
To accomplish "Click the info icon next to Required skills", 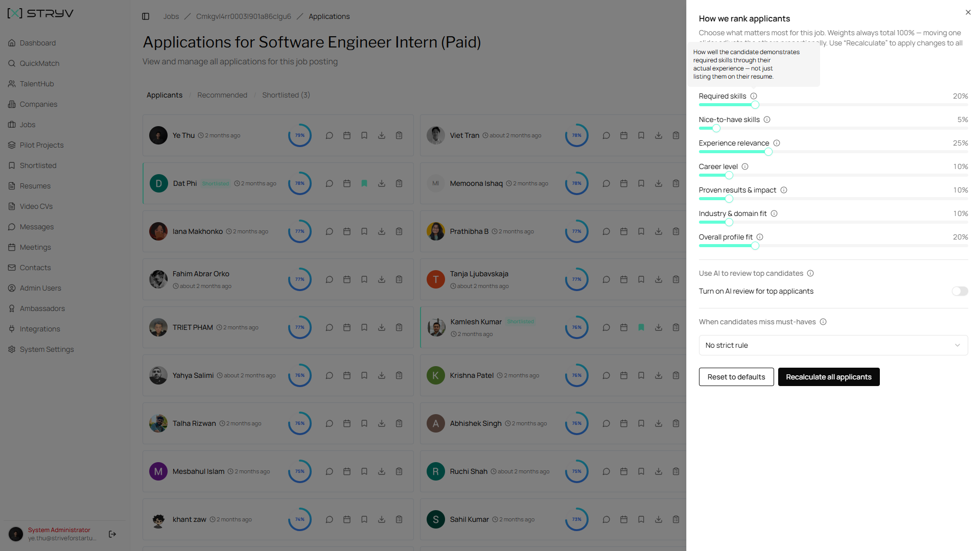I will 754,96.
